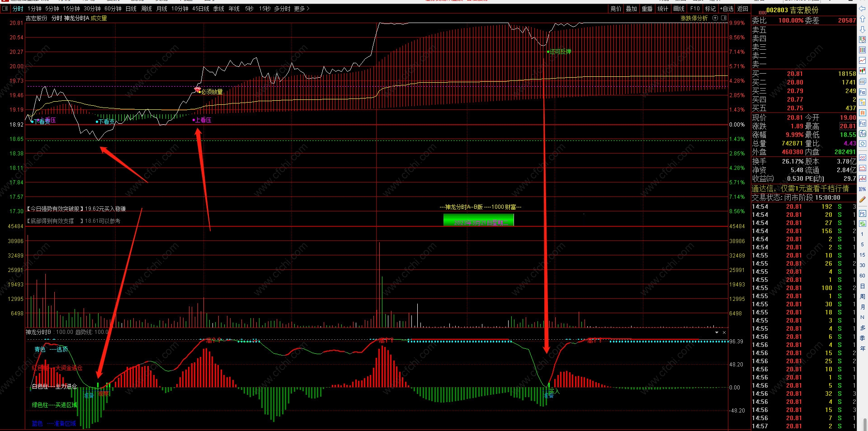
Task: Click the green refresh icon in sidebar
Action: pos(862,224)
